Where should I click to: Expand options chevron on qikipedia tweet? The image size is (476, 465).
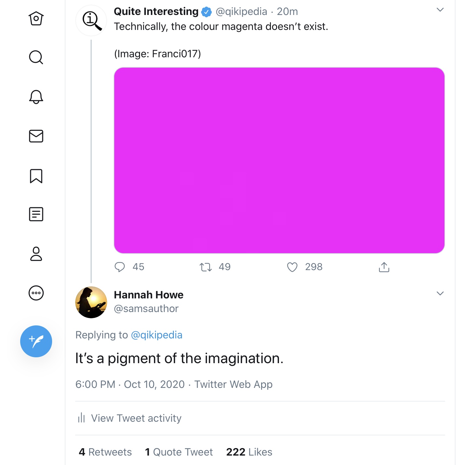[440, 10]
